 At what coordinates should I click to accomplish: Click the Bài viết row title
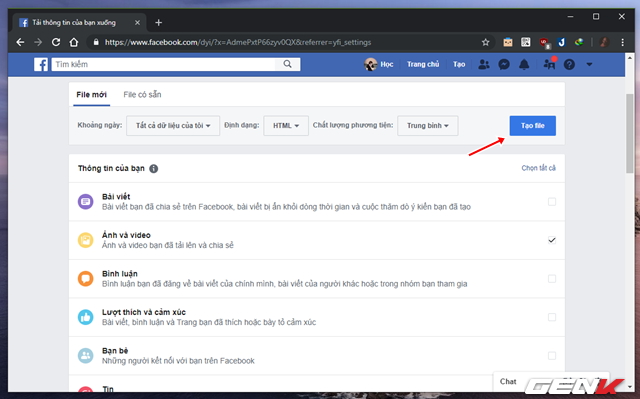pos(116,197)
